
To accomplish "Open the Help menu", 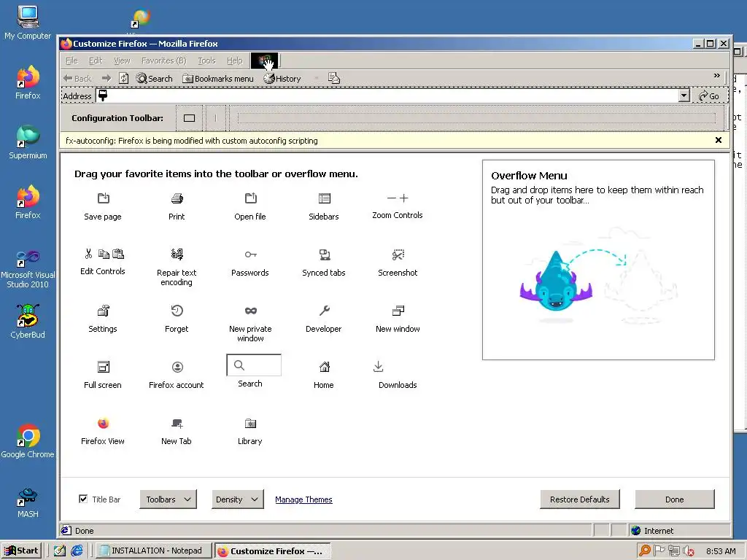I will 234,61.
